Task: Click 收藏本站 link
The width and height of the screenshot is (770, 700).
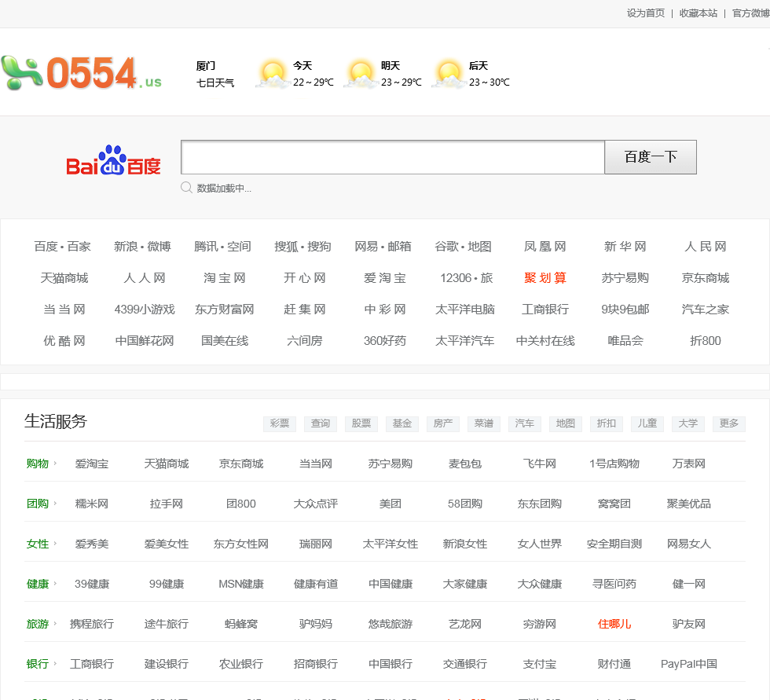Action: 698,13
